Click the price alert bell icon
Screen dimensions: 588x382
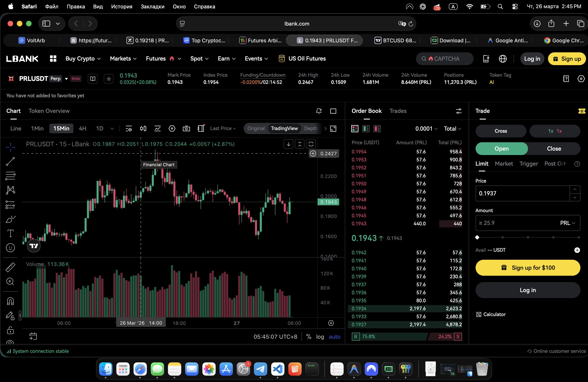[319, 111]
